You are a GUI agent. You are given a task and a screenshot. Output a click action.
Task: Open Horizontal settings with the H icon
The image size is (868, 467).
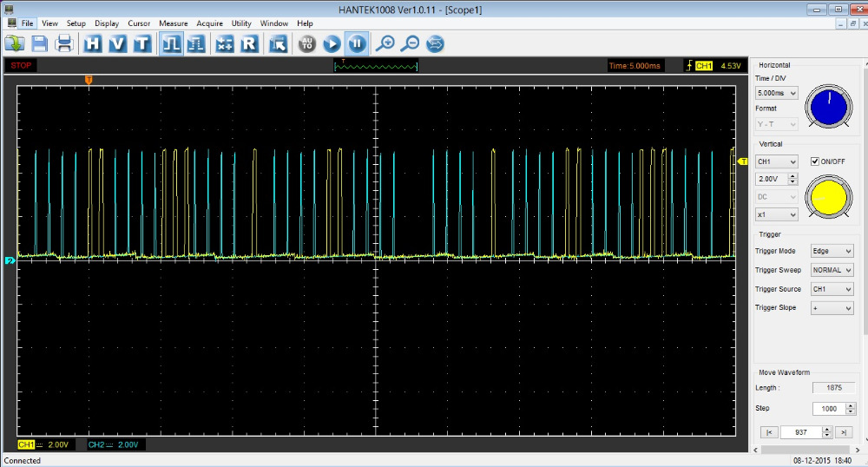(93, 43)
